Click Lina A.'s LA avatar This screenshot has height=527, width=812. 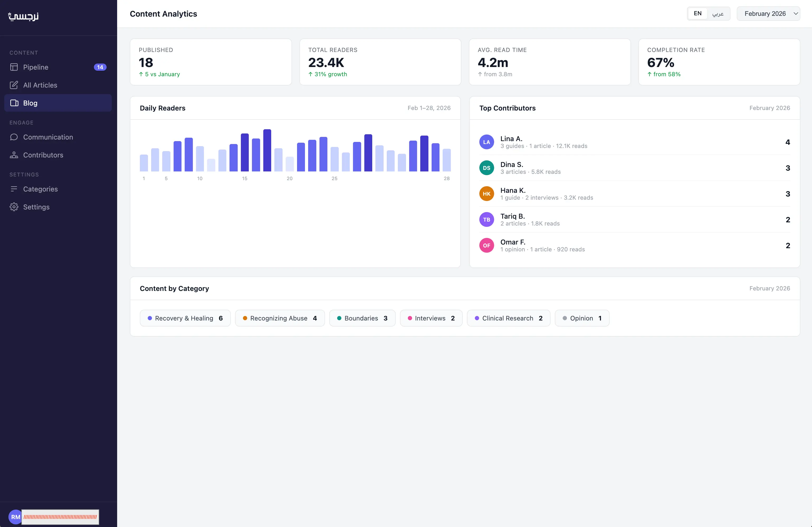[486, 142]
